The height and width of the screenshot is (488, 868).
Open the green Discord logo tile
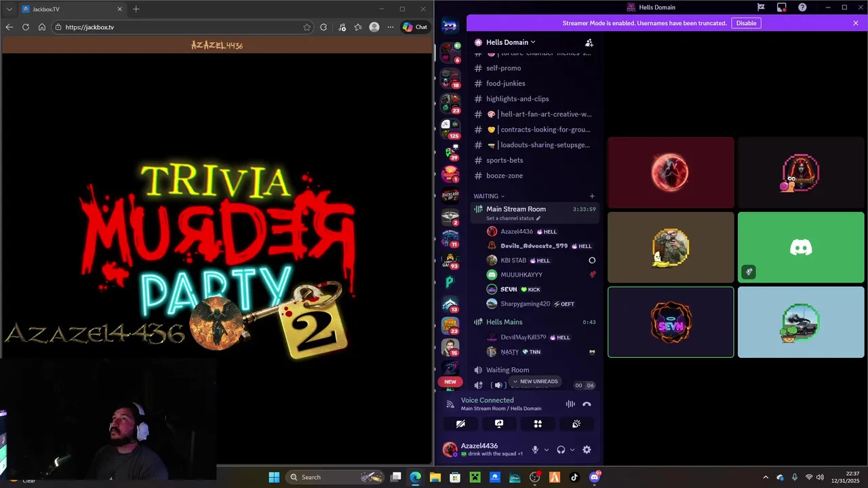(x=801, y=247)
